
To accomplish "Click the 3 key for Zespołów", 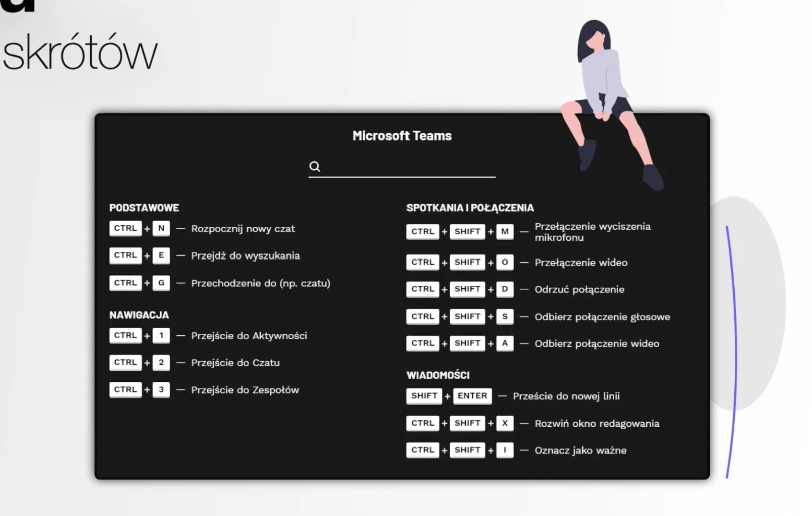I will [161, 389].
